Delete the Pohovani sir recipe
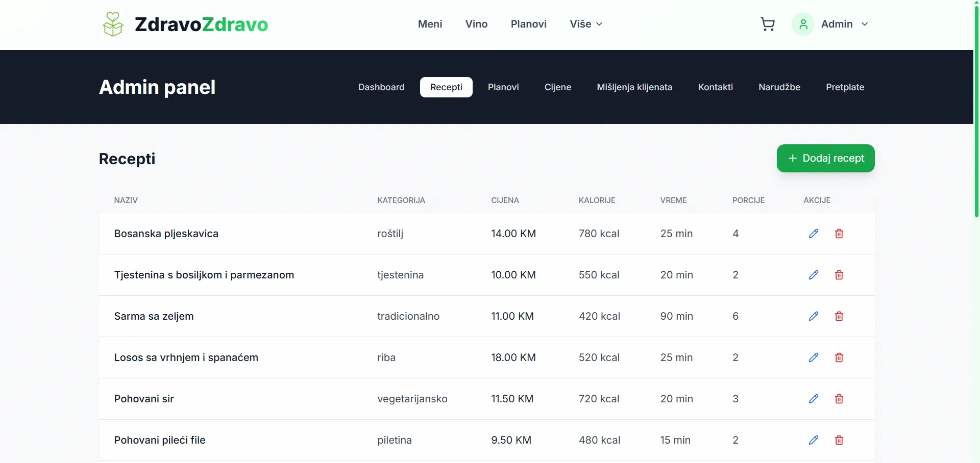 [x=839, y=399]
